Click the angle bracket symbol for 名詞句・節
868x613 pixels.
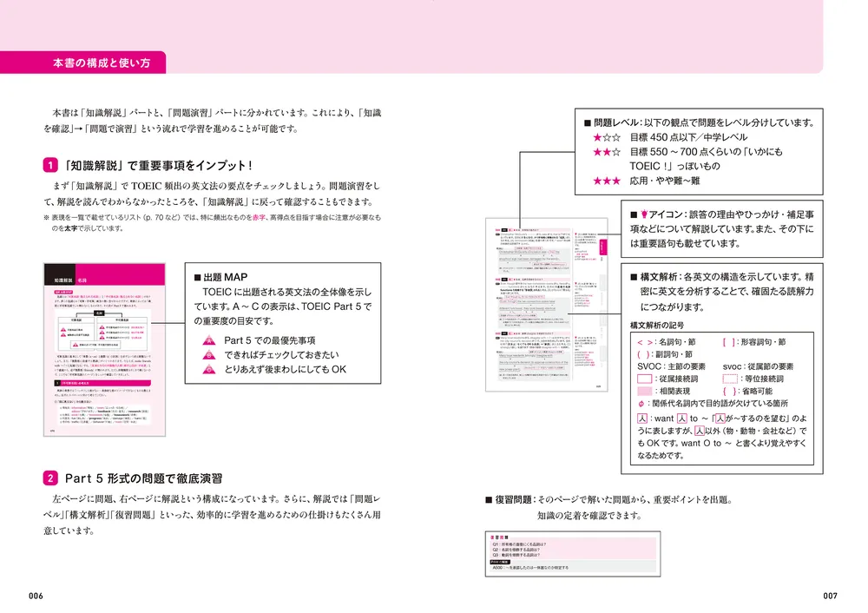tap(644, 342)
